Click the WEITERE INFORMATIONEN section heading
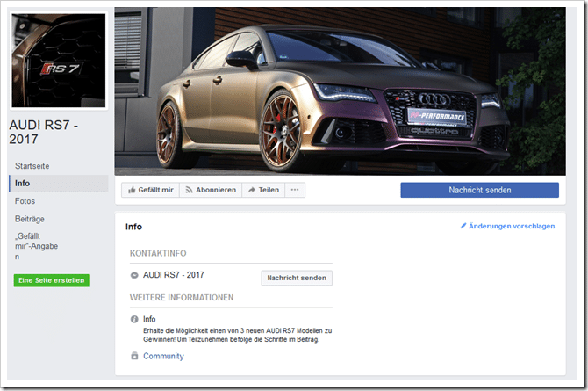This screenshot has height=391, width=588. pos(182,298)
